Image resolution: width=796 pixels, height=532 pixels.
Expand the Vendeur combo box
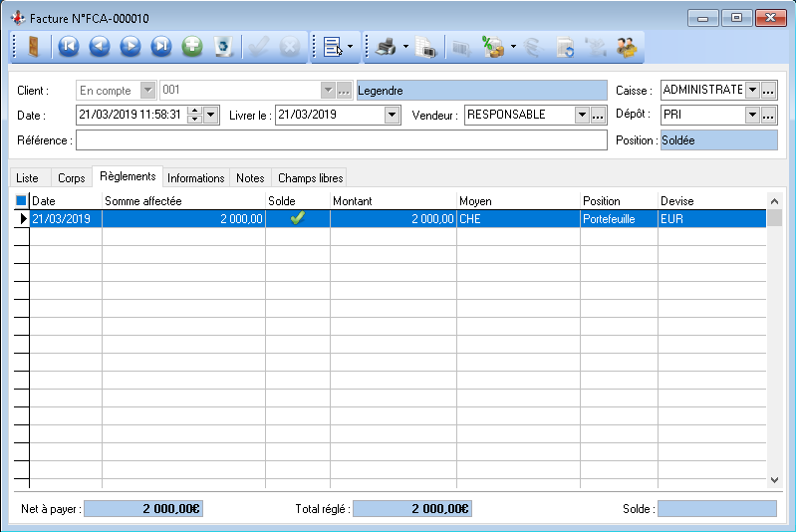[x=582, y=115]
